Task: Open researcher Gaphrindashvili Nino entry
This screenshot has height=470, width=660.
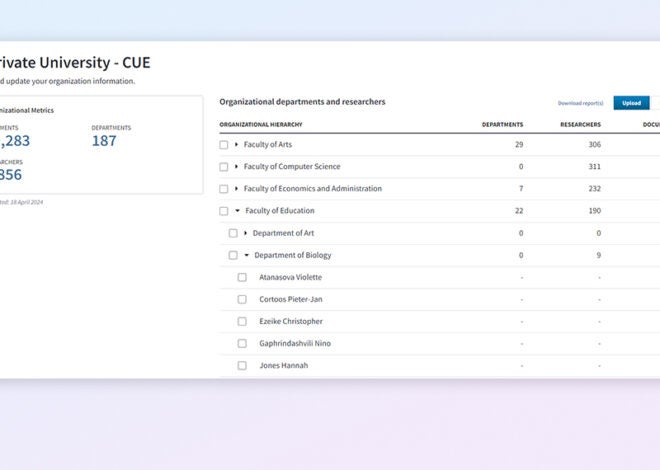Action: point(295,343)
